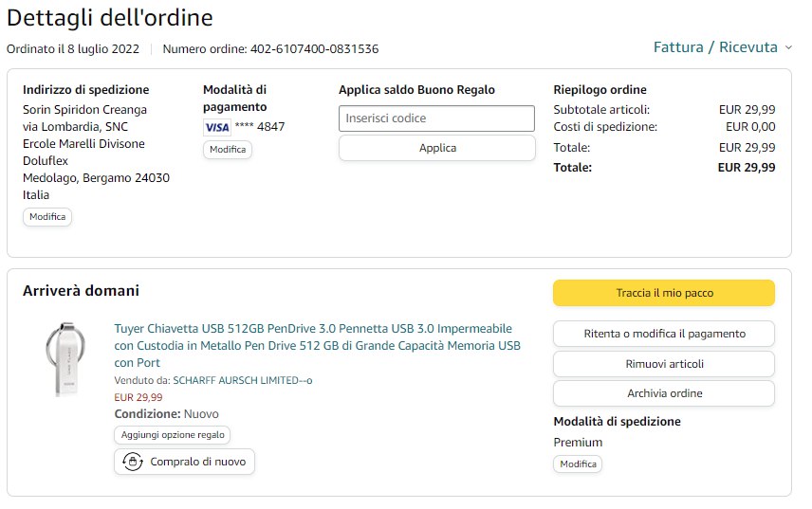
Task: Open the Fattura / Ricevuta menu
Action: click(715, 47)
